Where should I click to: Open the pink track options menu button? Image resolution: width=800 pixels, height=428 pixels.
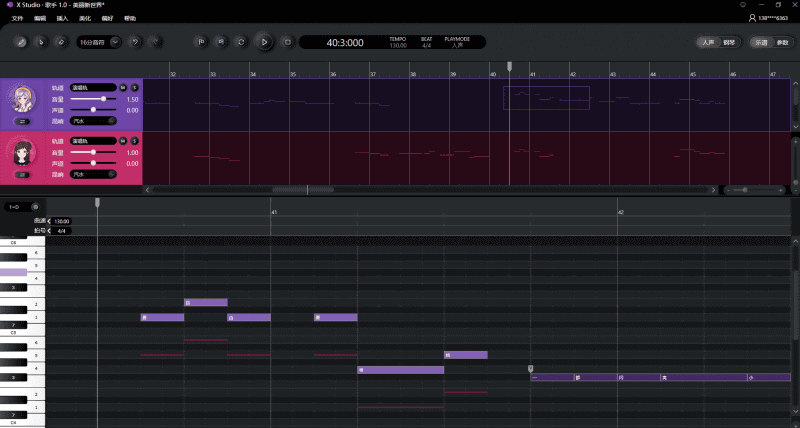22,175
